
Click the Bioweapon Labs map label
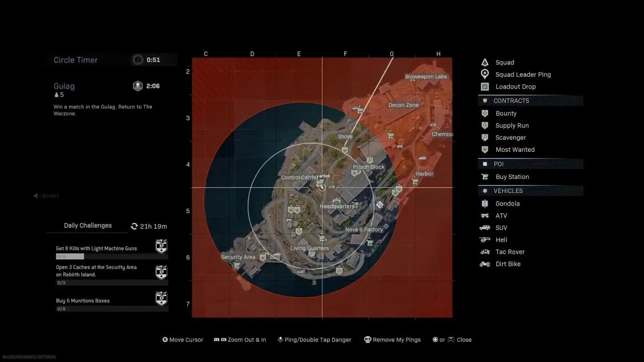(426, 77)
